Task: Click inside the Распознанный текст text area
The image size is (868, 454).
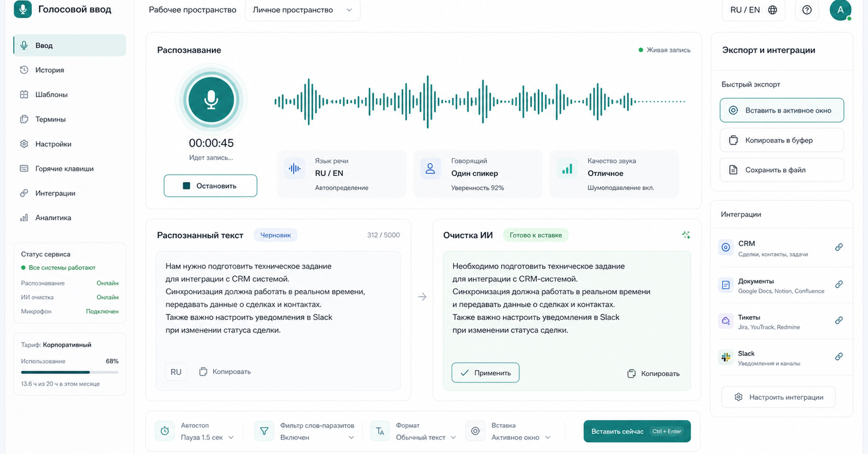Action: pyautogui.click(x=278, y=321)
